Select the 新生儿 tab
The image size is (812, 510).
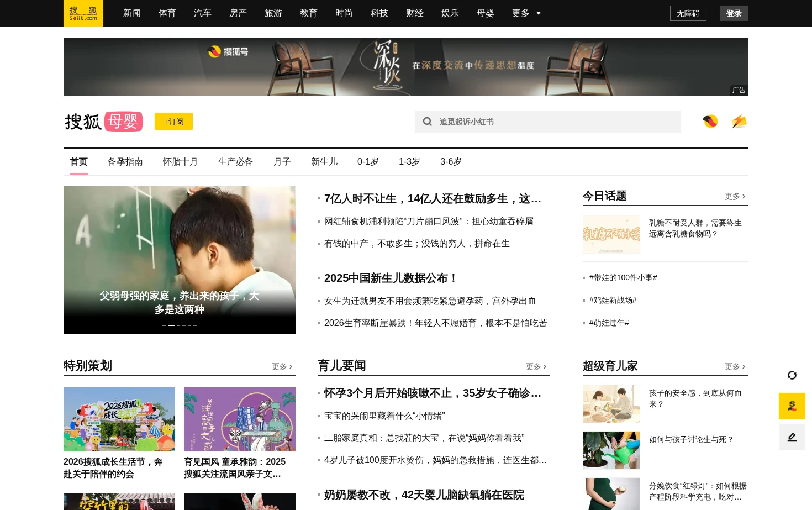pyautogui.click(x=324, y=162)
